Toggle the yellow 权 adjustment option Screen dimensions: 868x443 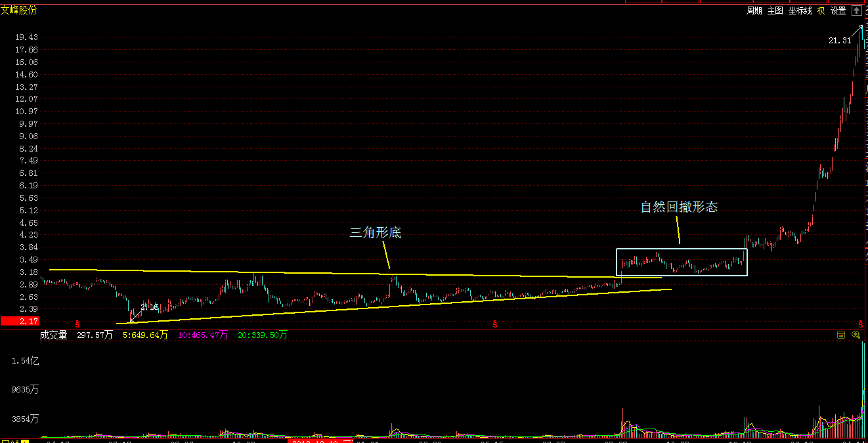(821, 11)
